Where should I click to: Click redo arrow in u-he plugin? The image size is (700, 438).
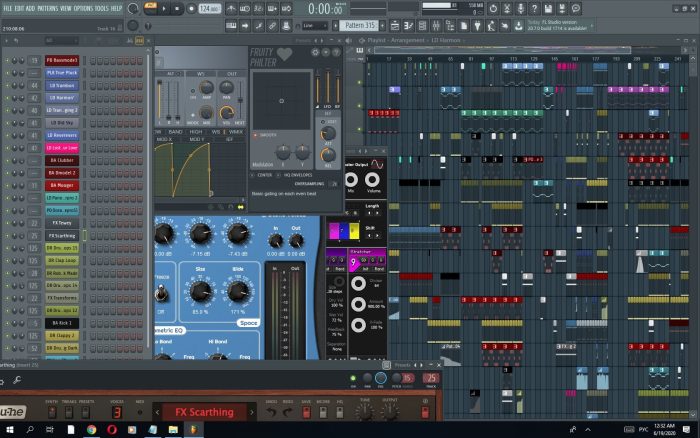coord(288,412)
